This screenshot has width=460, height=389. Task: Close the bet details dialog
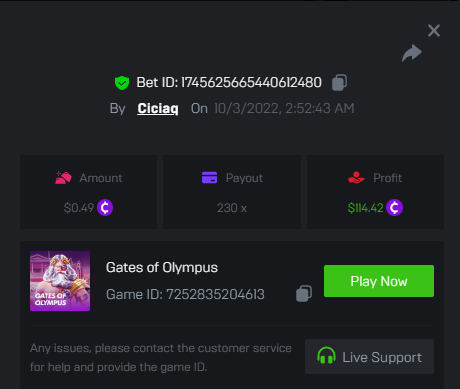point(434,31)
